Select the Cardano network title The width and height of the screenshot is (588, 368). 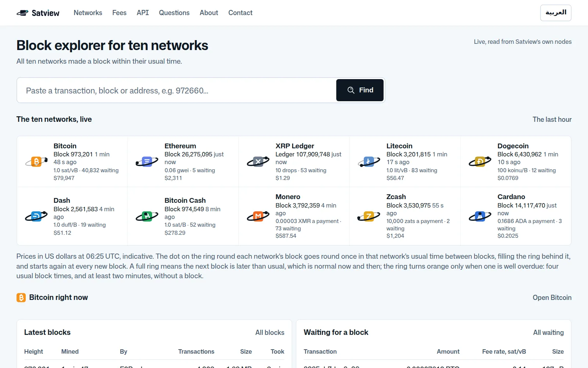point(511,197)
